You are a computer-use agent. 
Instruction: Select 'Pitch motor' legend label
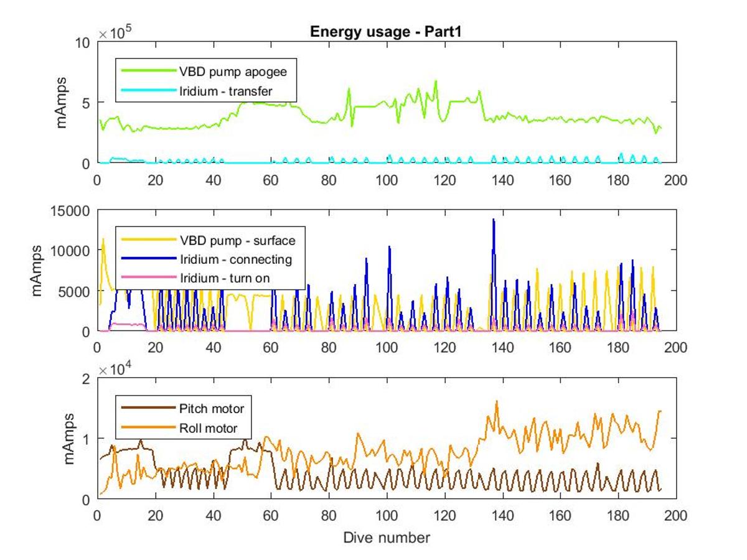tap(212, 409)
